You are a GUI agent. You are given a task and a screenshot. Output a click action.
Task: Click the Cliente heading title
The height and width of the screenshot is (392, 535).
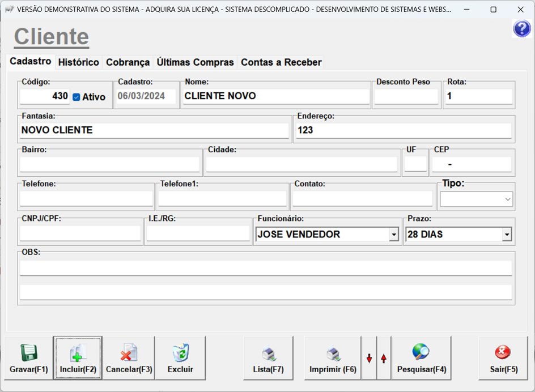(x=52, y=37)
